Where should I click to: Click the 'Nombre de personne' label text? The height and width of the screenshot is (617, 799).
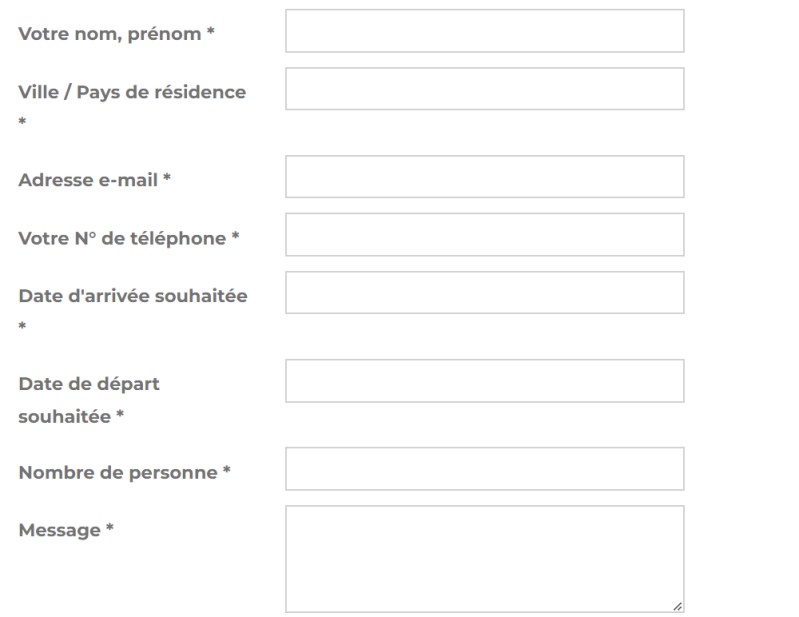click(x=118, y=472)
